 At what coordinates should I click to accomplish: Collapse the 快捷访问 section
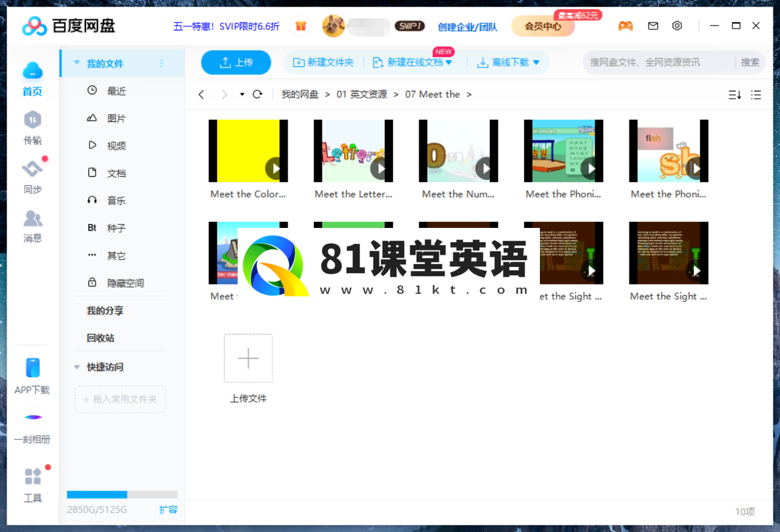77,367
